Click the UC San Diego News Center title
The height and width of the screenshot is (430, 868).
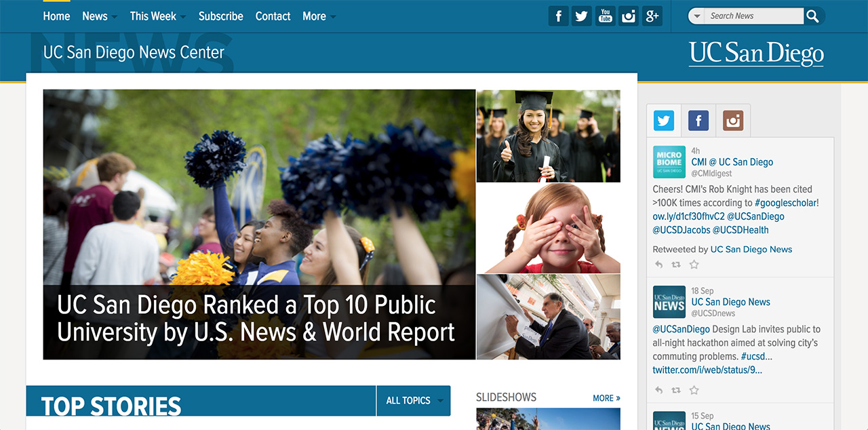coord(134,52)
